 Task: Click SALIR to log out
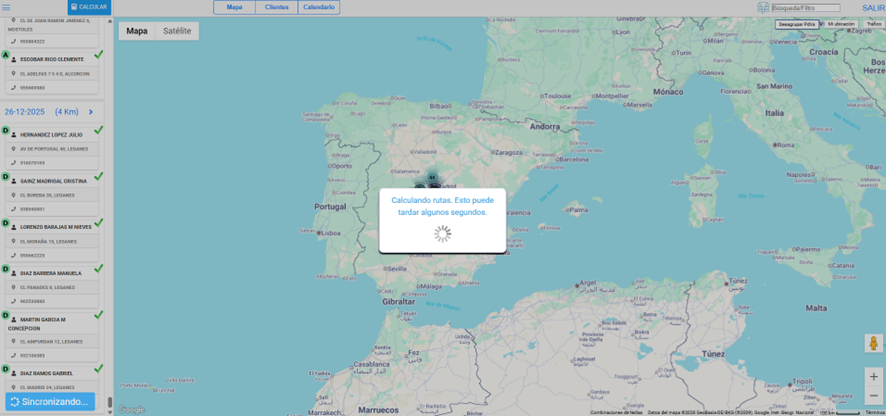coord(872,8)
